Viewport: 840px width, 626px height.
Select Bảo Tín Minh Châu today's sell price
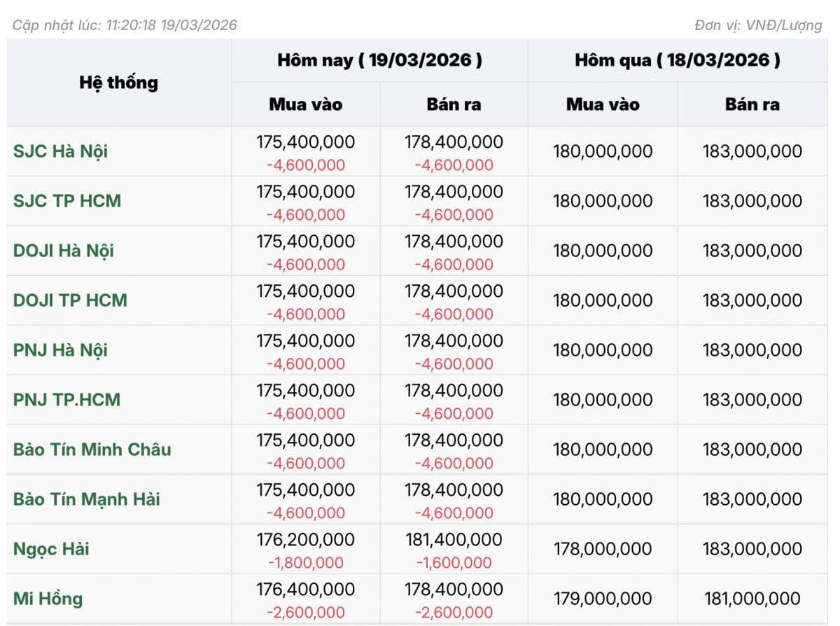(454, 440)
